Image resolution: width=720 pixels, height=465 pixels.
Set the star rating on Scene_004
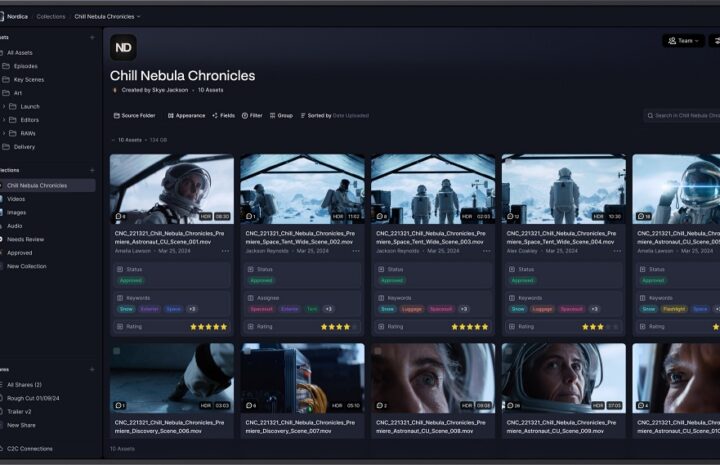[x=601, y=327]
